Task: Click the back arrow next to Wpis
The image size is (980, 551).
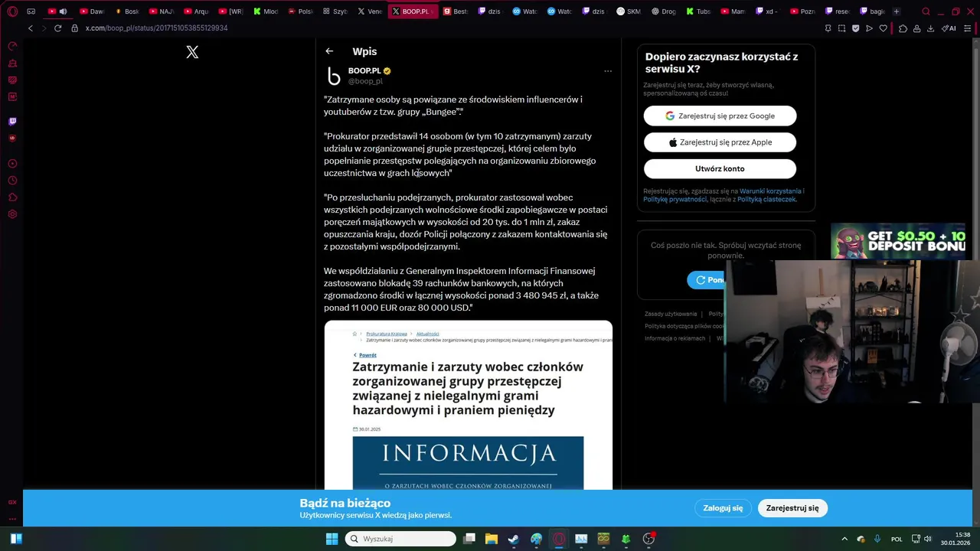Action: point(329,51)
